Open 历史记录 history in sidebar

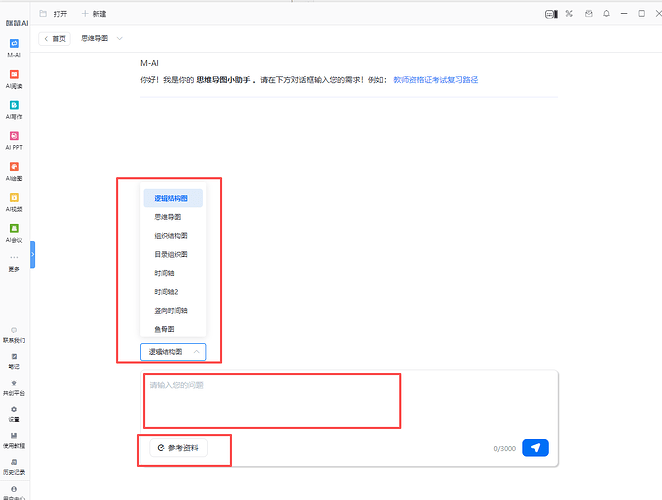point(14,467)
